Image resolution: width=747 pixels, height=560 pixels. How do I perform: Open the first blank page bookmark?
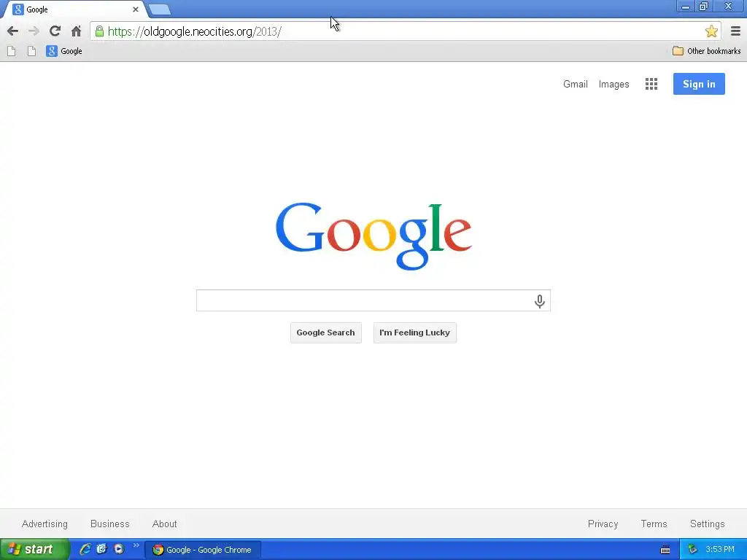tap(12, 51)
